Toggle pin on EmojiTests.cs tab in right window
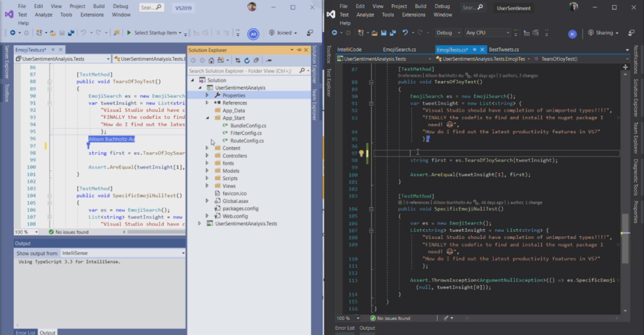 [x=474, y=50]
